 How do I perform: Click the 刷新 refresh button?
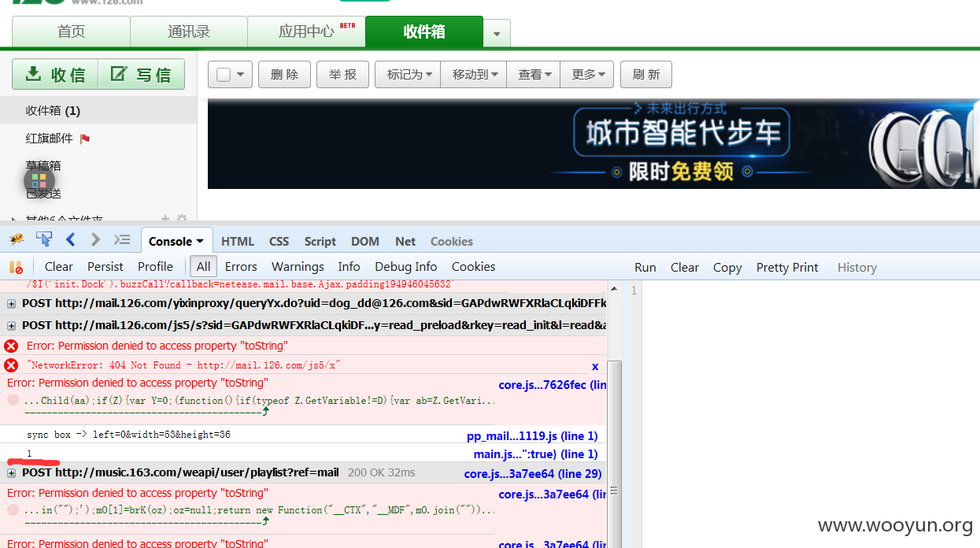click(646, 75)
